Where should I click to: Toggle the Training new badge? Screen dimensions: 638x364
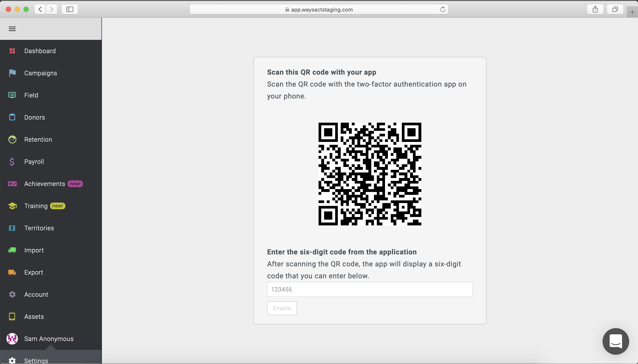pos(57,206)
